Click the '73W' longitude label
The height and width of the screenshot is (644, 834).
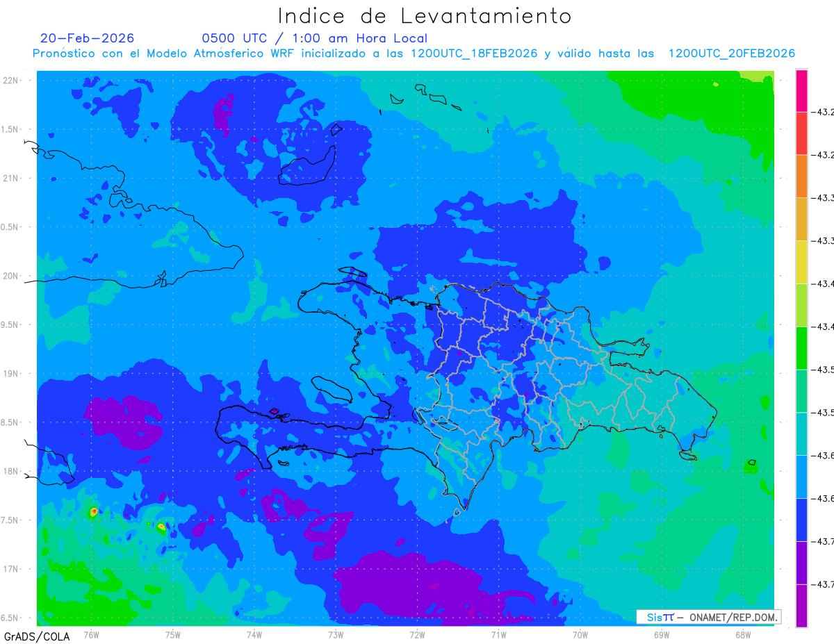[x=336, y=634]
